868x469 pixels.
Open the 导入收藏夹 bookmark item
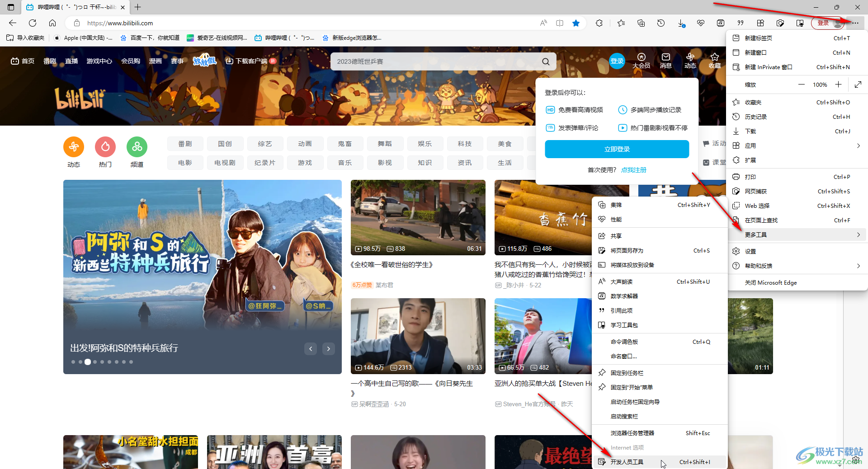tap(26, 38)
